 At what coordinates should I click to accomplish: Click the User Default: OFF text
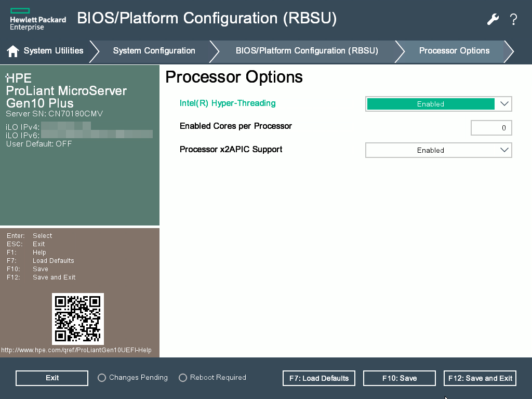pyautogui.click(x=39, y=144)
